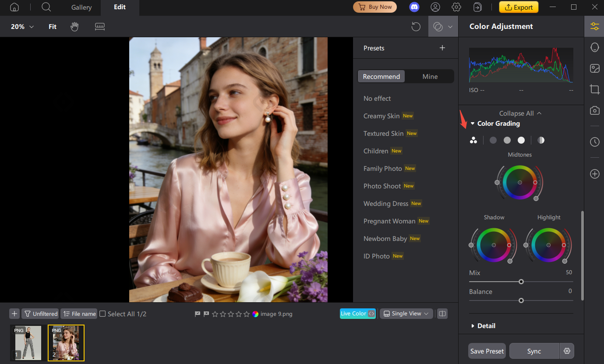Open the Gallery tab
The width and height of the screenshot is (604, 364).
(81, 7)
